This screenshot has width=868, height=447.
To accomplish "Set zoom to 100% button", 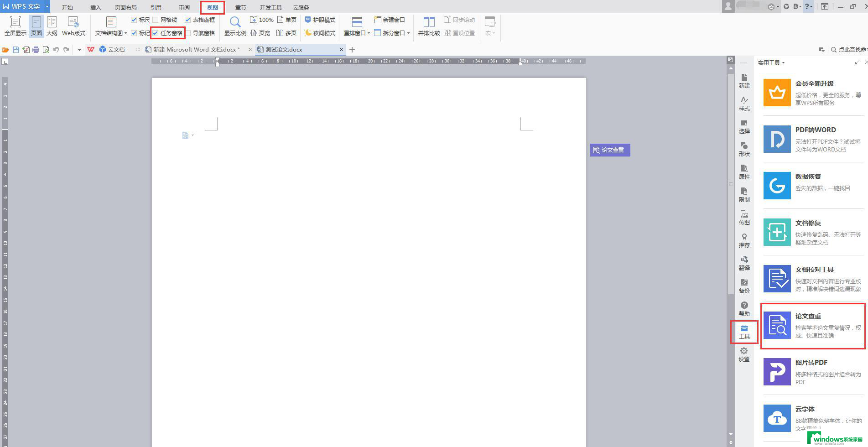I will (x=262, y=20).
